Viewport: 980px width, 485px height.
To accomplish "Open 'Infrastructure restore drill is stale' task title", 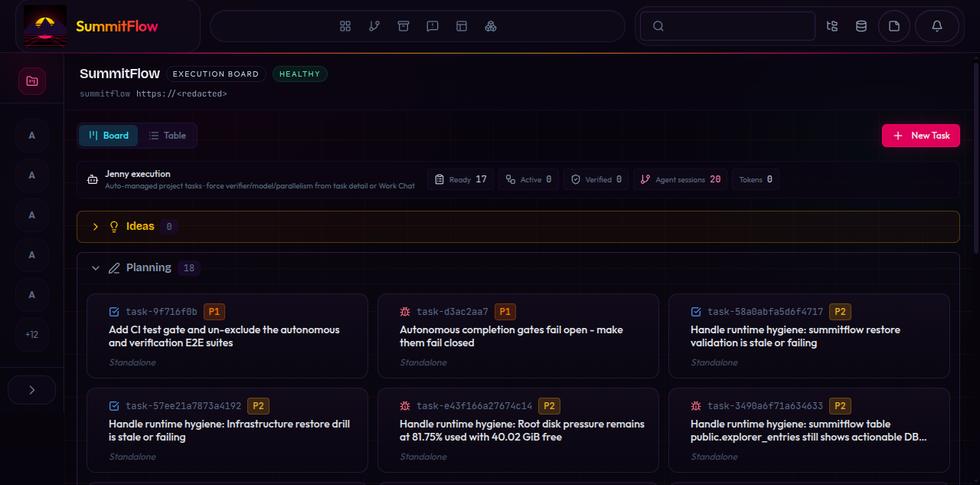I will pos(229,431).
